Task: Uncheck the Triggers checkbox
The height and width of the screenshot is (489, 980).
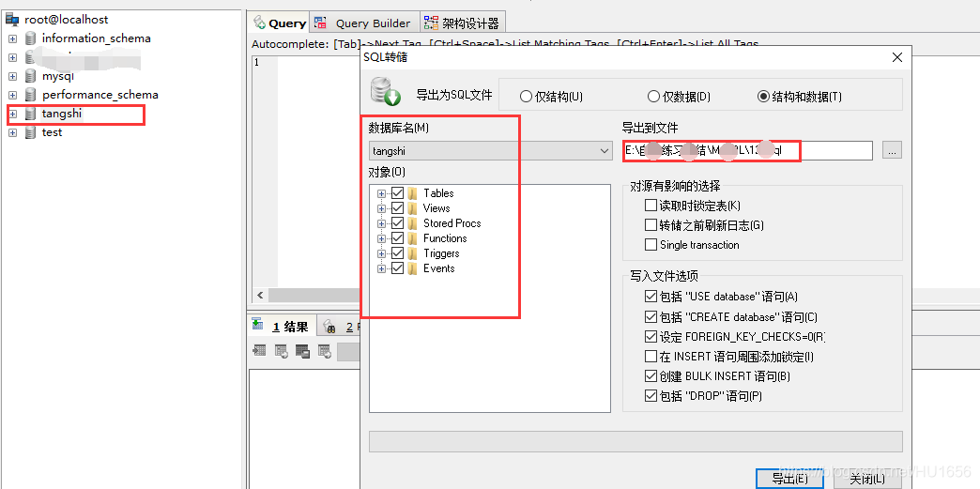Action: [x=397, y=253]
